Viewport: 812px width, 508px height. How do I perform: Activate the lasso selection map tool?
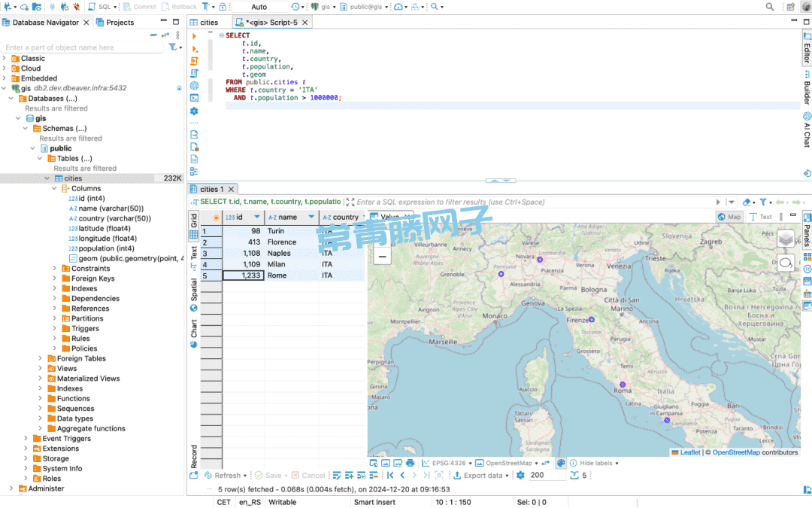[786, 263]
